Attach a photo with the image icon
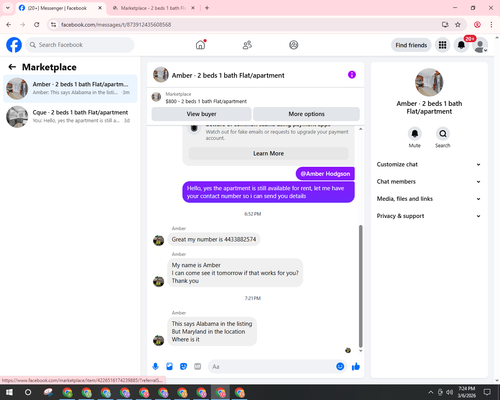The image size is (500, 400). 169,367
